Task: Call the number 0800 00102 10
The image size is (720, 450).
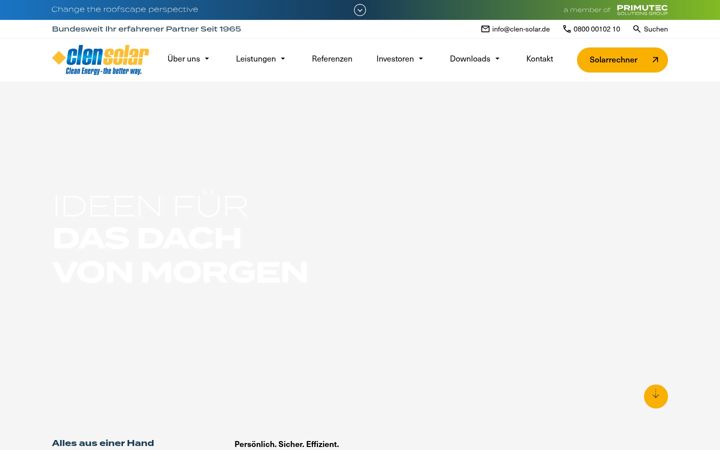Action: point(596,29)
